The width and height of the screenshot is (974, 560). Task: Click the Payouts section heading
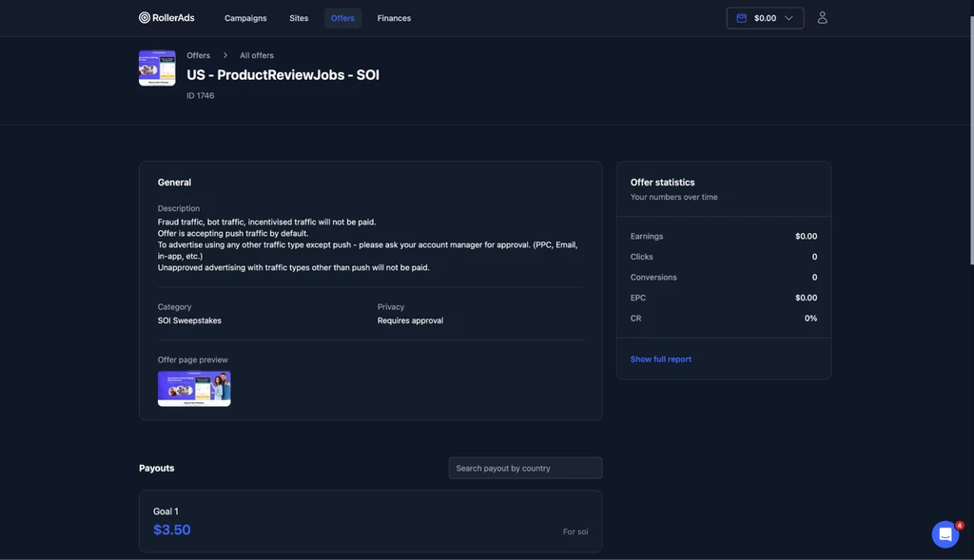[157, 468]
